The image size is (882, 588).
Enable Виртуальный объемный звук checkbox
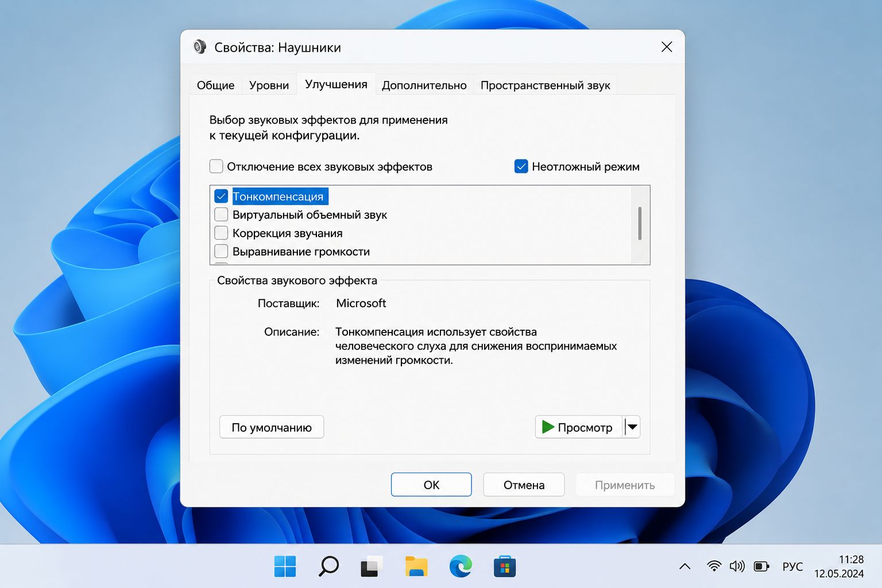[x=221, y=215]
